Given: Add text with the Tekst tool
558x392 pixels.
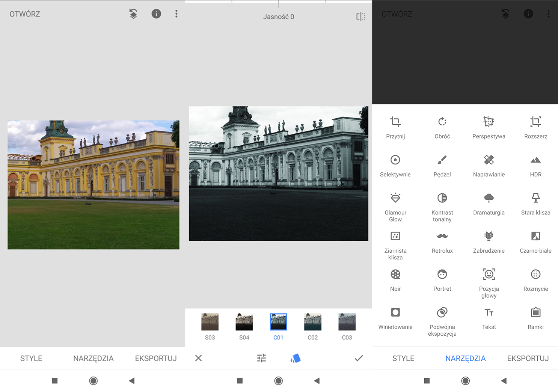Looking at the screenshot, I should coord(489,312).
